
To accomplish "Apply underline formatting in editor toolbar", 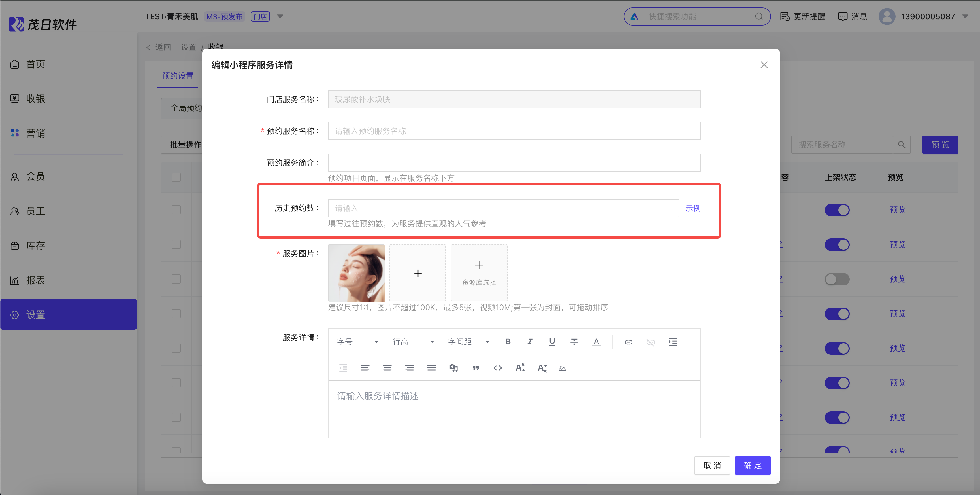I will (x=552, y=342).
